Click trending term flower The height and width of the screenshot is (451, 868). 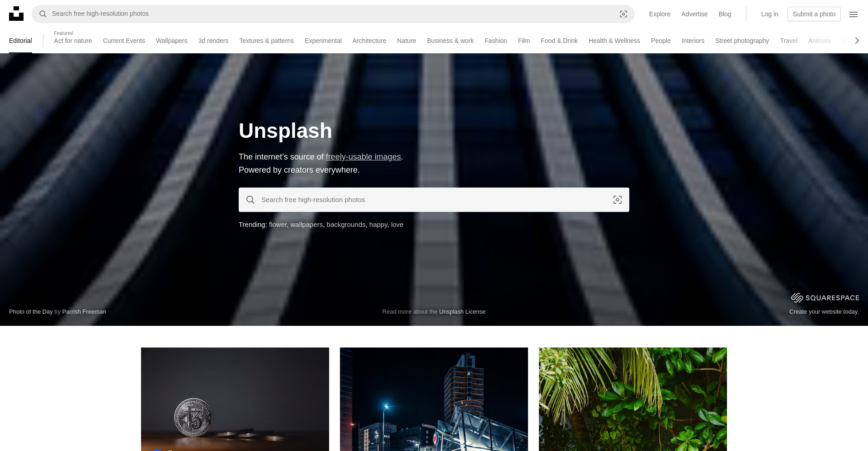(278, 225)
